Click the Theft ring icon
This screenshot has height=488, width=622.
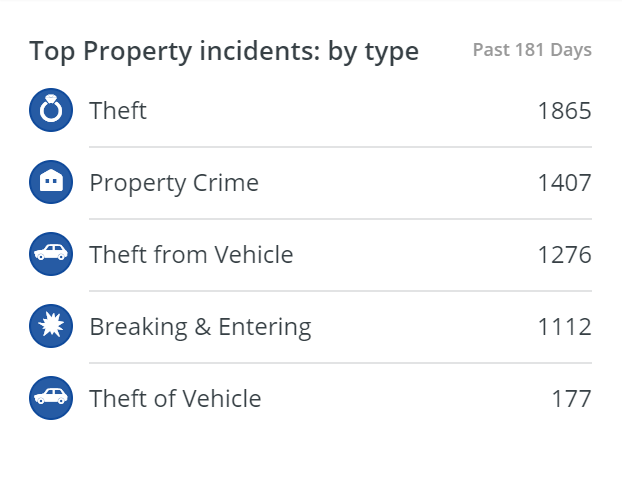(x=51, y=110)
